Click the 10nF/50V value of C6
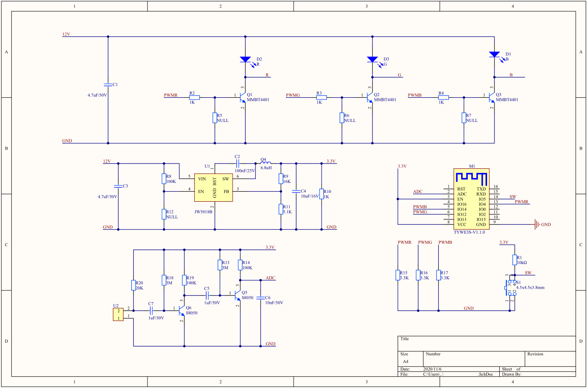This screenshot has height=389, width=588. 274,303
